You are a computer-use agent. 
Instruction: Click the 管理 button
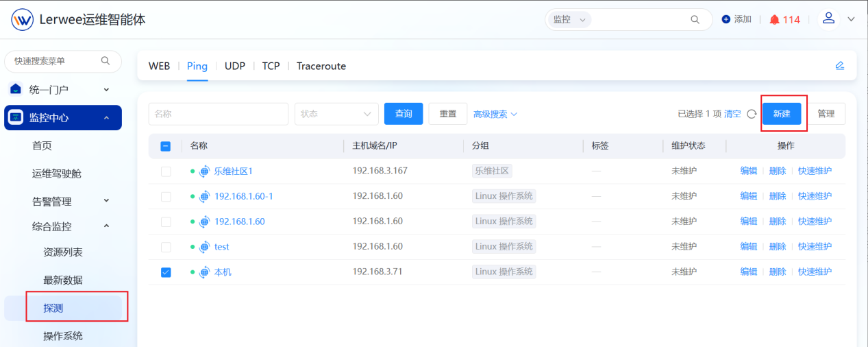click(826, 114)
